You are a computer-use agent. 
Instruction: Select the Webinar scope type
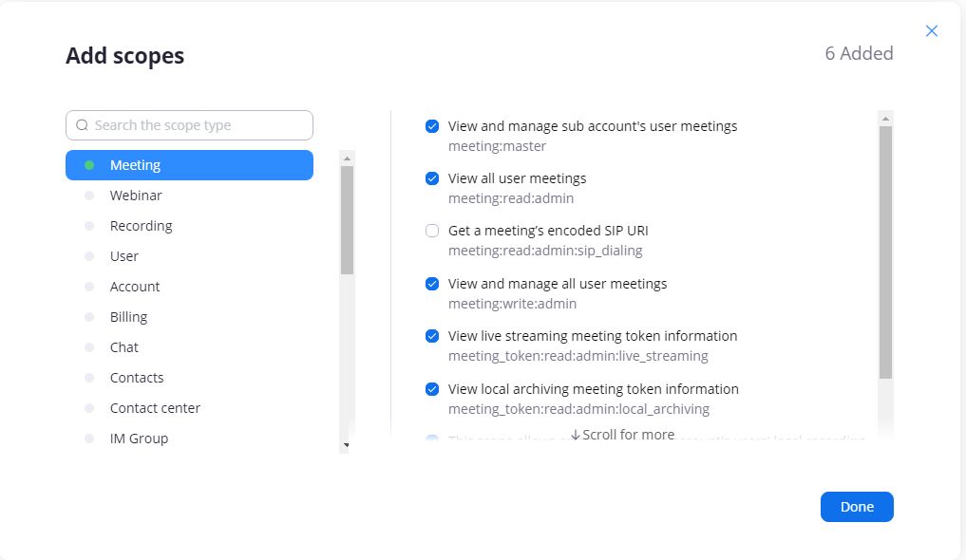pos(136,196)
